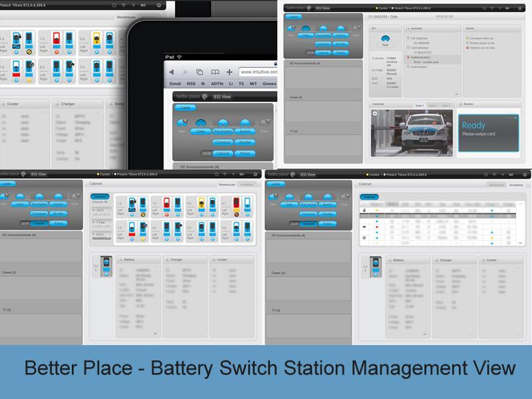This screenshot has height=399, width=532.
Task: Open the Inventory tab in the bottom-left window
Action: tap(247, 185)
